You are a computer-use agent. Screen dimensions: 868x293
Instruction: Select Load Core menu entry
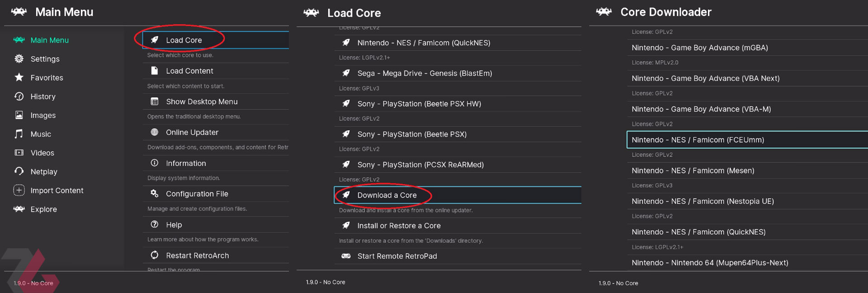tap(216, 40)
